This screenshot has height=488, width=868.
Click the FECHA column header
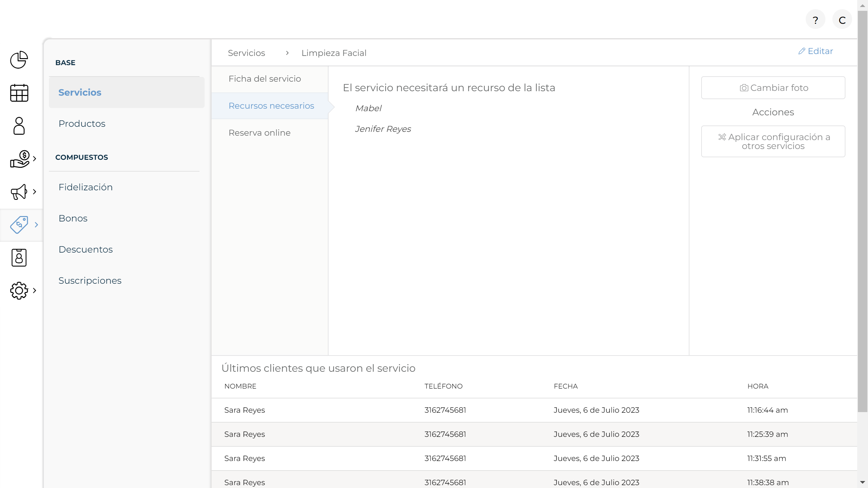point(566,386)
